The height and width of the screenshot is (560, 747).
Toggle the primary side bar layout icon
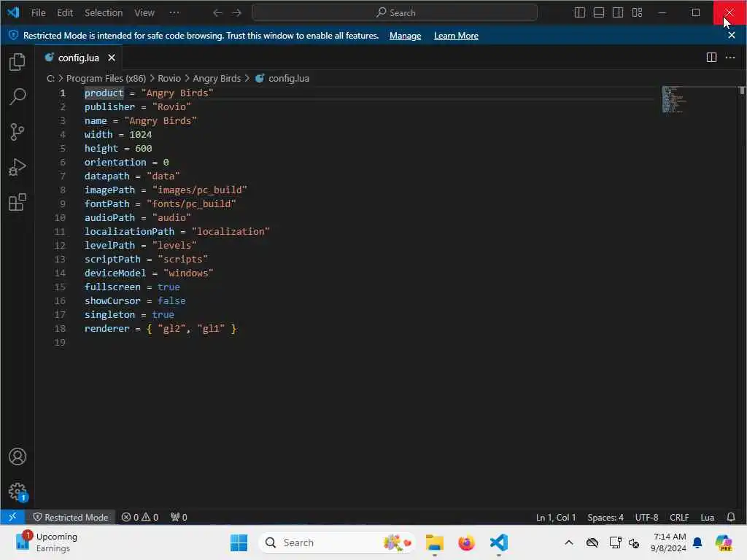point(580,13)
